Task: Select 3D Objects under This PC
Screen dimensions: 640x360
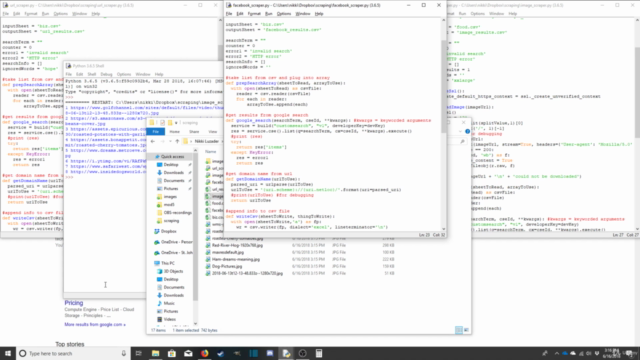Action: coord(170,271)
